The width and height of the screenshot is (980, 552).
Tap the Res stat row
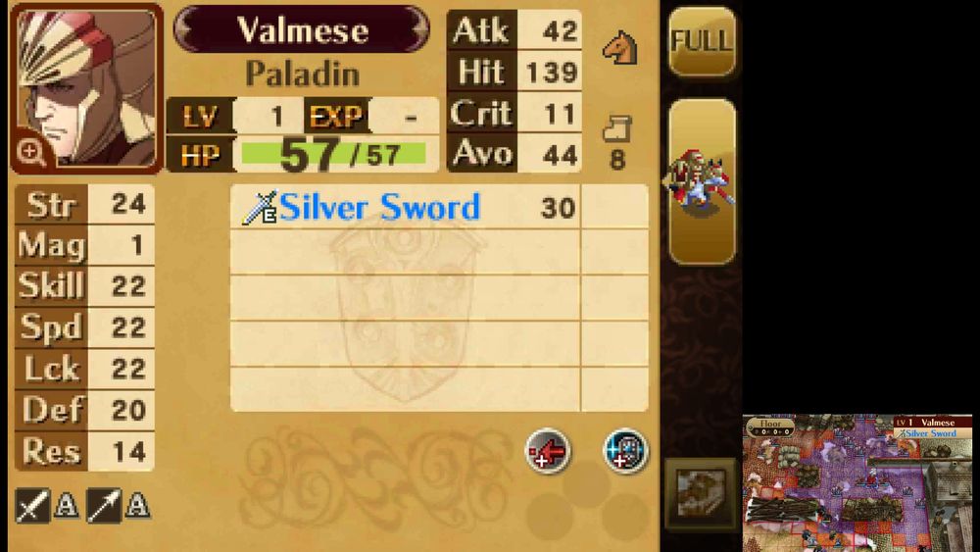(84, 451)
